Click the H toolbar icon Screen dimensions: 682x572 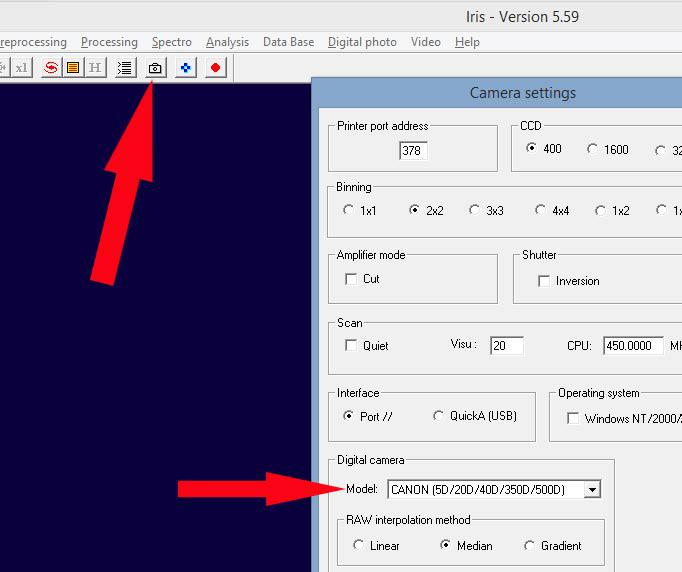95,68
